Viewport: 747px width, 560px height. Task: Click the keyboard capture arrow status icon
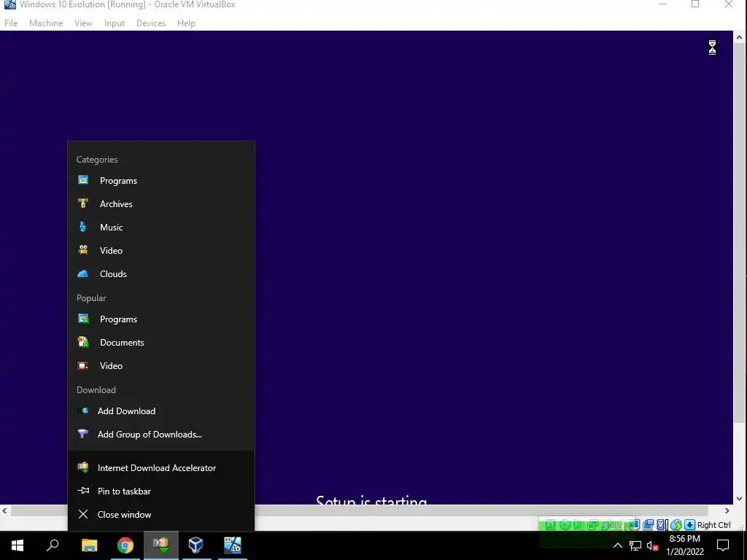tap(690, 525)
